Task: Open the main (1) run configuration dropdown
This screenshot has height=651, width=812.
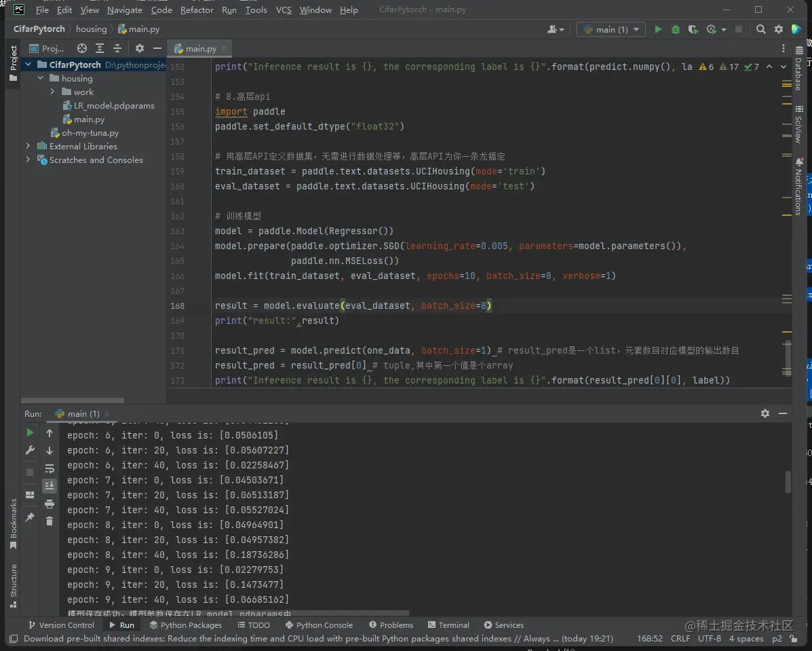Action: (x=611, y=30)
